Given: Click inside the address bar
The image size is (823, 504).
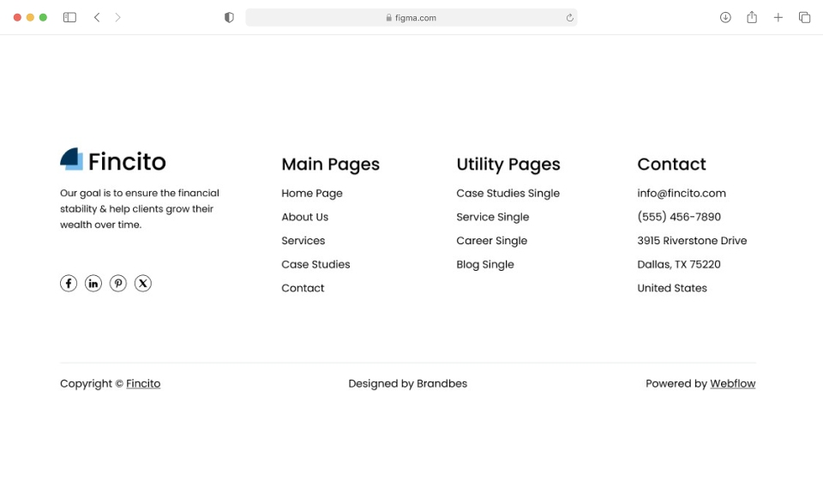Looking at the screenshot, I should coord(411,16).
